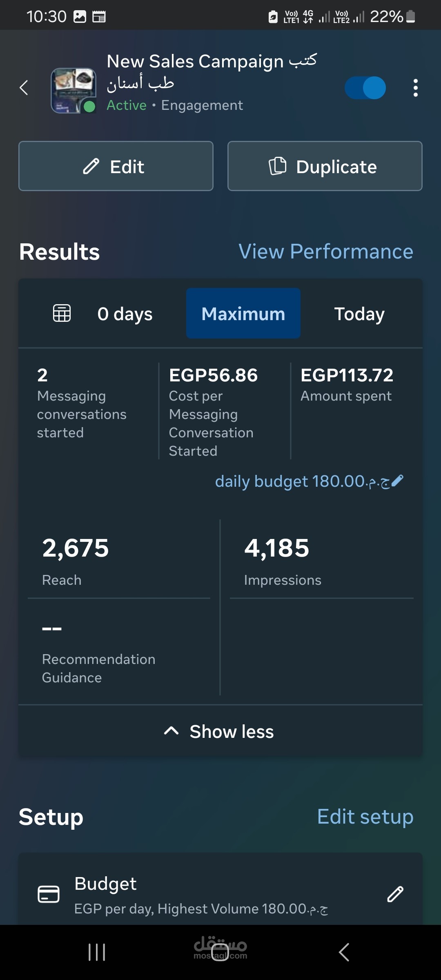Tap the pencil icon beside daily budget
The image size is (441, 980).
tap(397, 481)
